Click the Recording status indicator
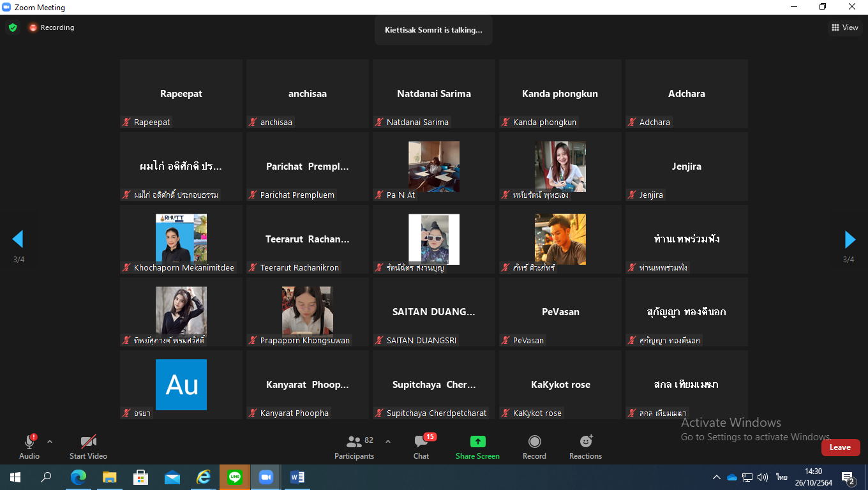The height and width of the screenshot is (490, 868). [x=51, y=27]
